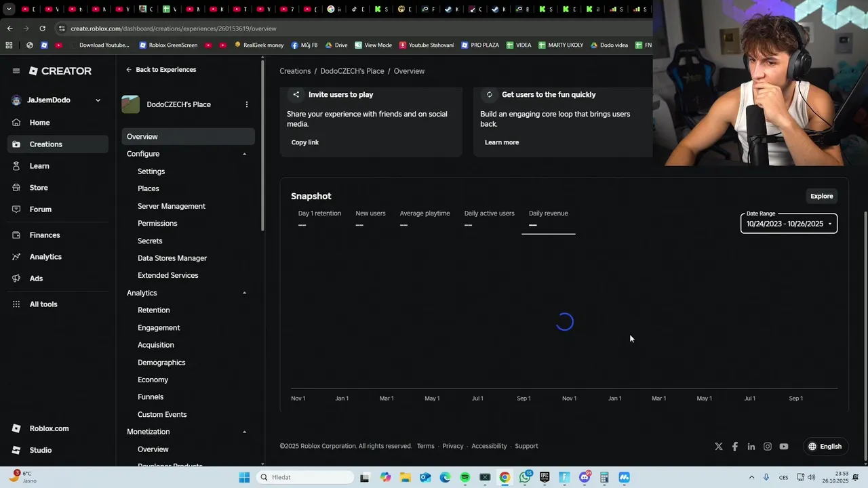
Task: Open Acquisition analytics
Action: [x=156, y=345]
